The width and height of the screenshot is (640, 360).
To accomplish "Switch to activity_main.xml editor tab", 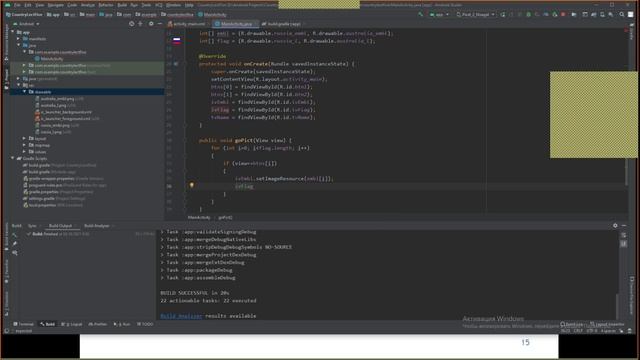I will click(187, 24).
